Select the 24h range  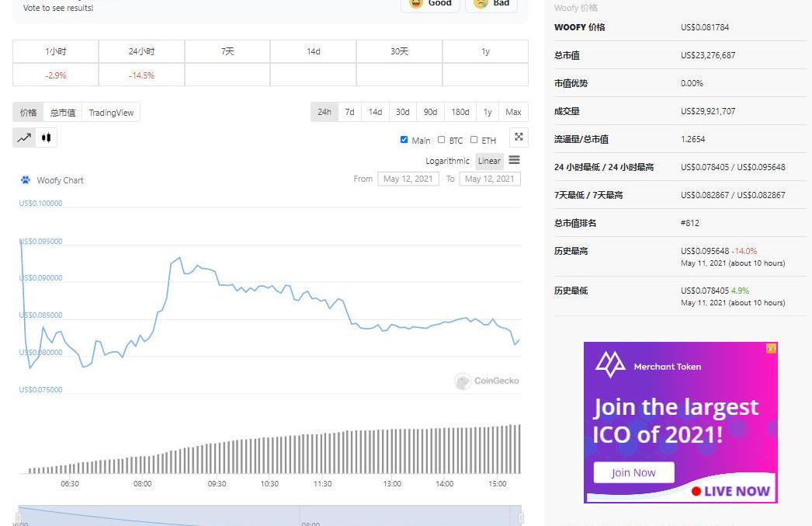point(324,112)
